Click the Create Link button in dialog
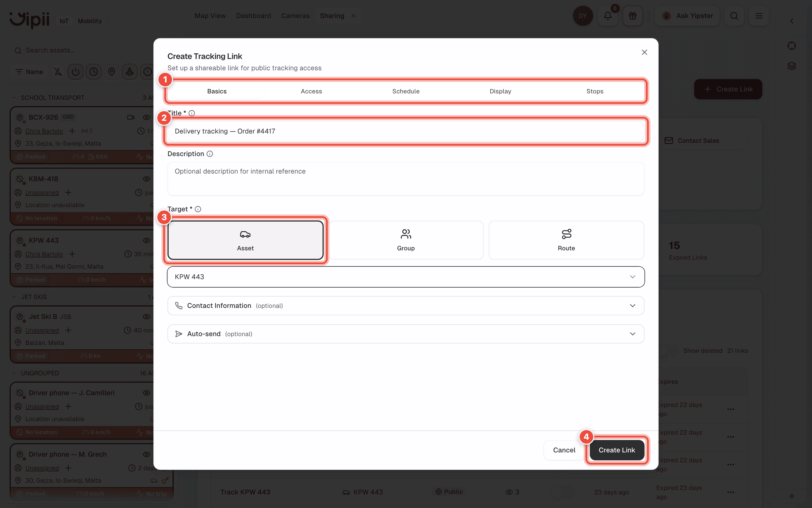This screenshot has height=508, width=812. 617,450
